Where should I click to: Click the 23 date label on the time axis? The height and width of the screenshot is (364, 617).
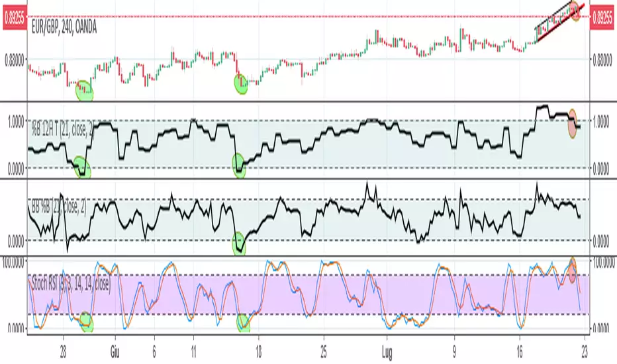tap(585, 352)
